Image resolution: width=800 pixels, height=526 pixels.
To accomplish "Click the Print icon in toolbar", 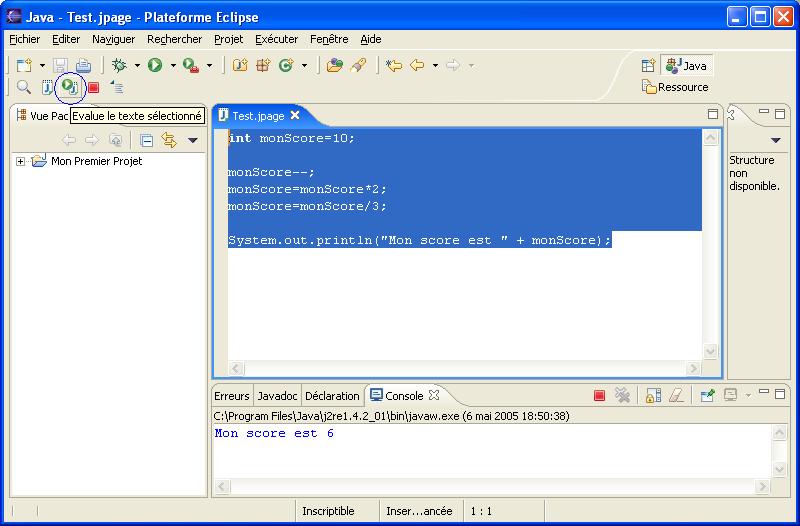I will click(84, 65).
